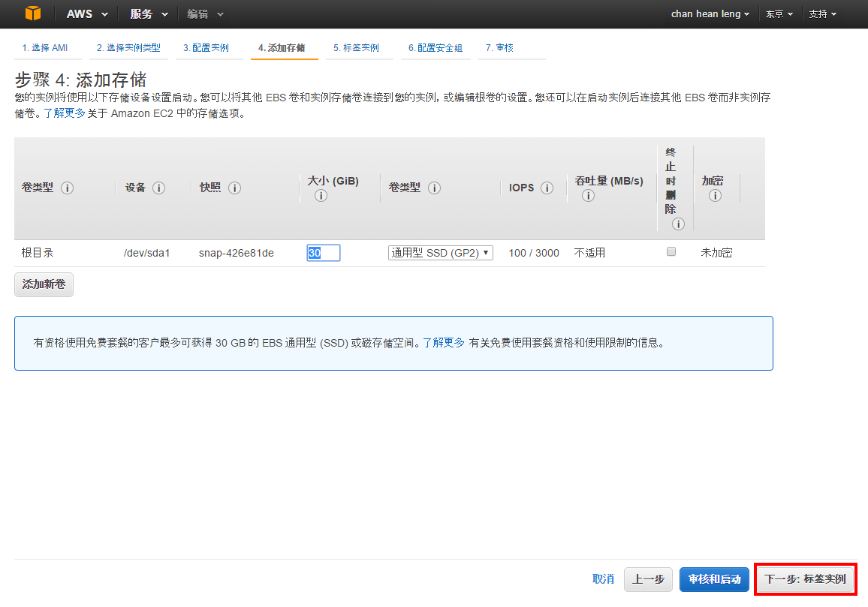The width and height of the screenshot is (868, 607).
Task: Select the 根目录 volume type cell
Action: click(38, 253)
